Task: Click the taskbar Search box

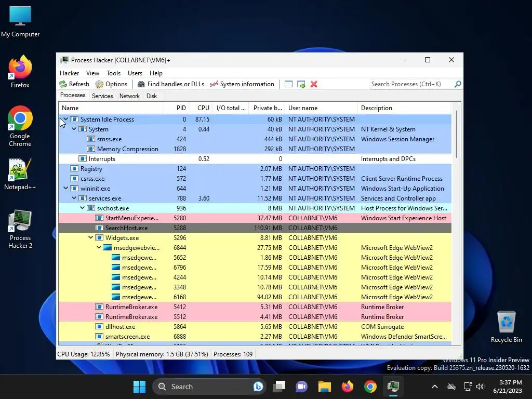Action: tap(209, 387)
